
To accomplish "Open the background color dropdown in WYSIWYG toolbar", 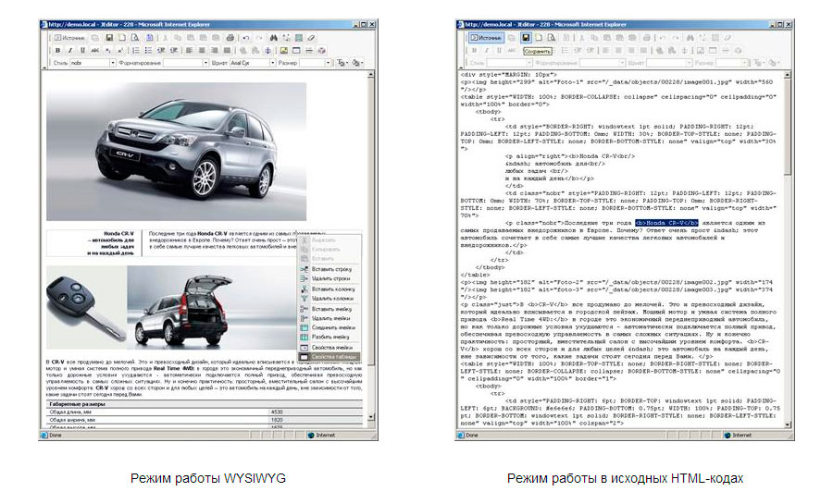I will coord(358,63).
